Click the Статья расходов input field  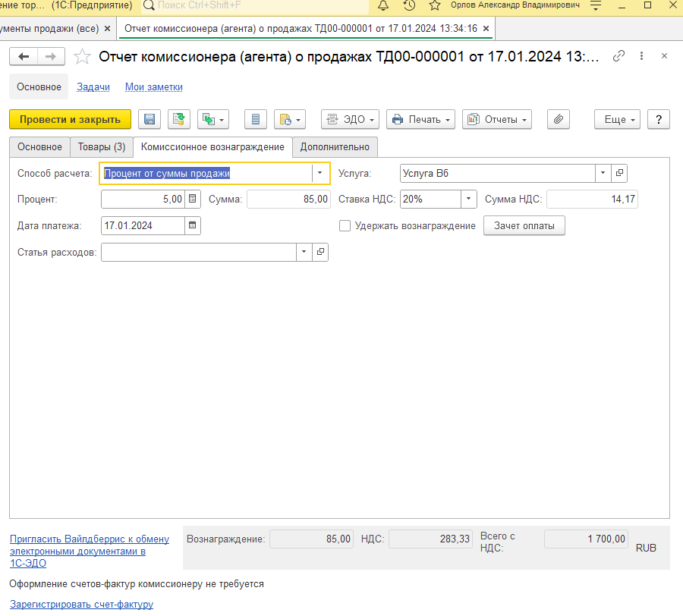pos(199,252)
